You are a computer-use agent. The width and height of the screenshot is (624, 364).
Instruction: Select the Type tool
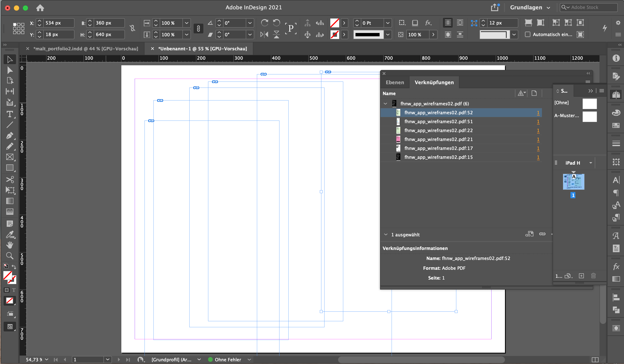tap(10, 114)
